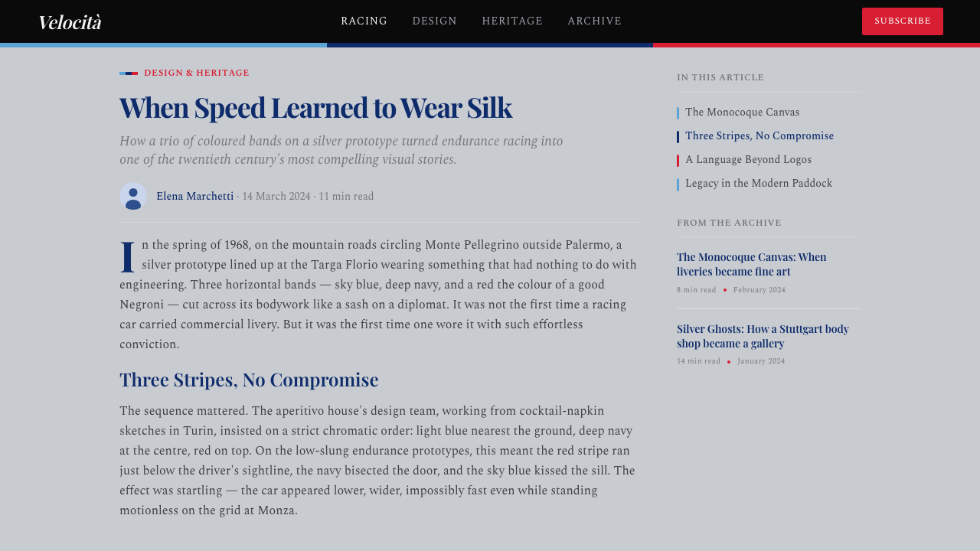Open the Racing nav item
Screen dimensions: 980x551
tap(364, 21)
